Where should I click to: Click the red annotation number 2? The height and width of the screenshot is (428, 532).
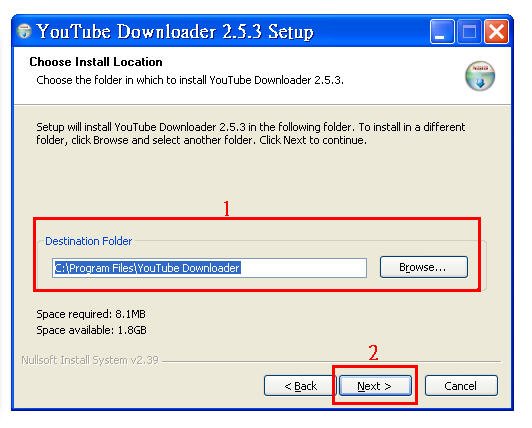[x=373, y=353]
